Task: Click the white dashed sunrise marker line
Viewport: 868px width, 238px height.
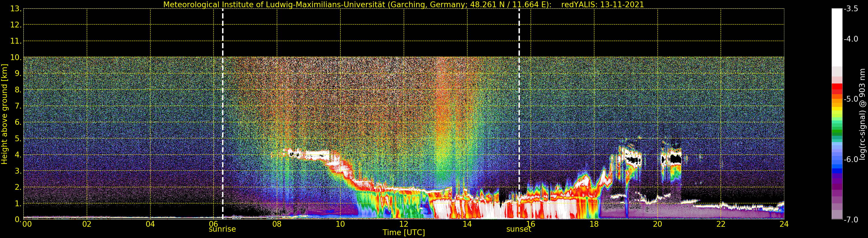Action: coord(223,114)
